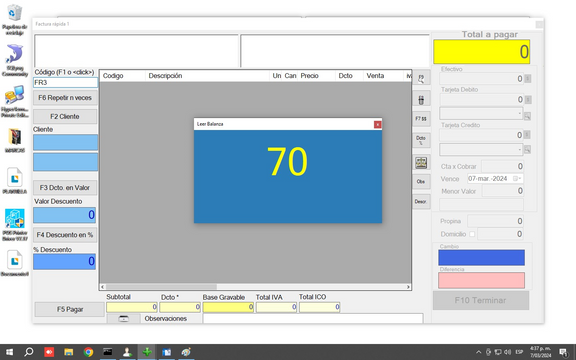Click the Observaciones text field

[x=313, y=318]
